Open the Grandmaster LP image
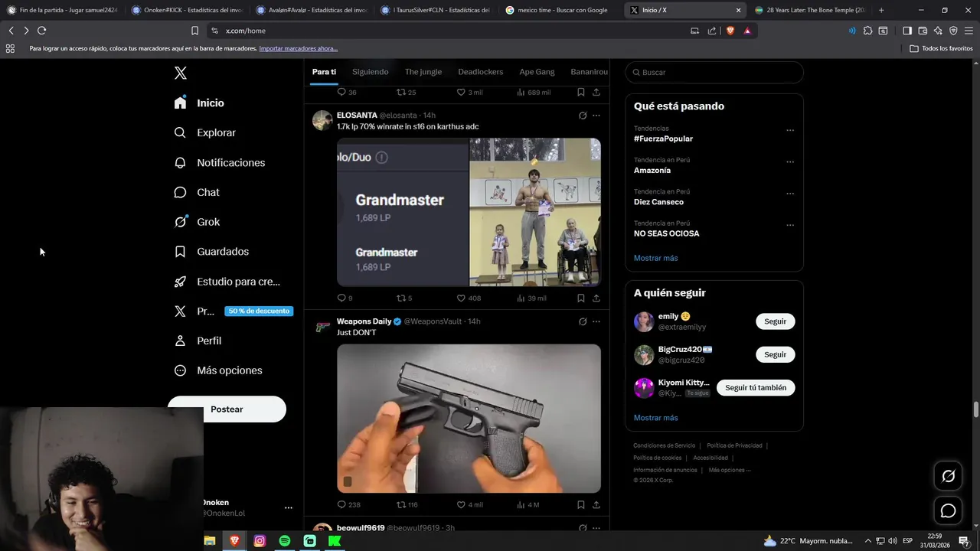This screenshot has height=551, width=980. [403, 212]
